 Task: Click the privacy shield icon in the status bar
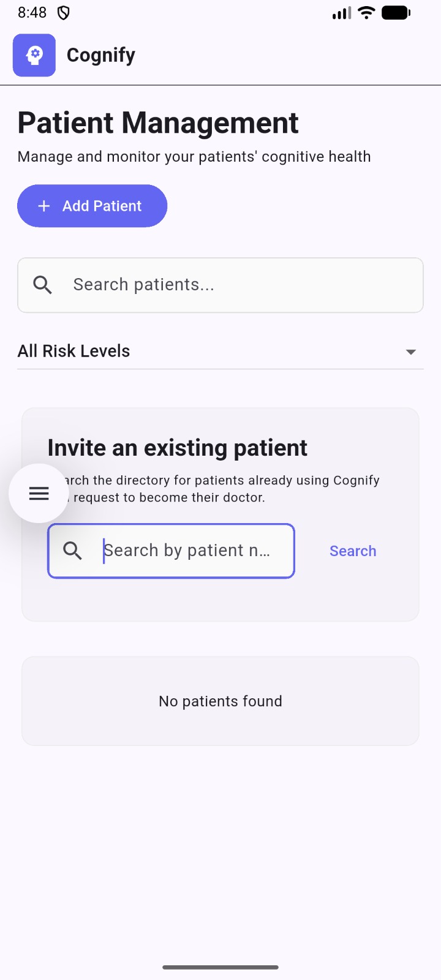(x=64, y=12)
